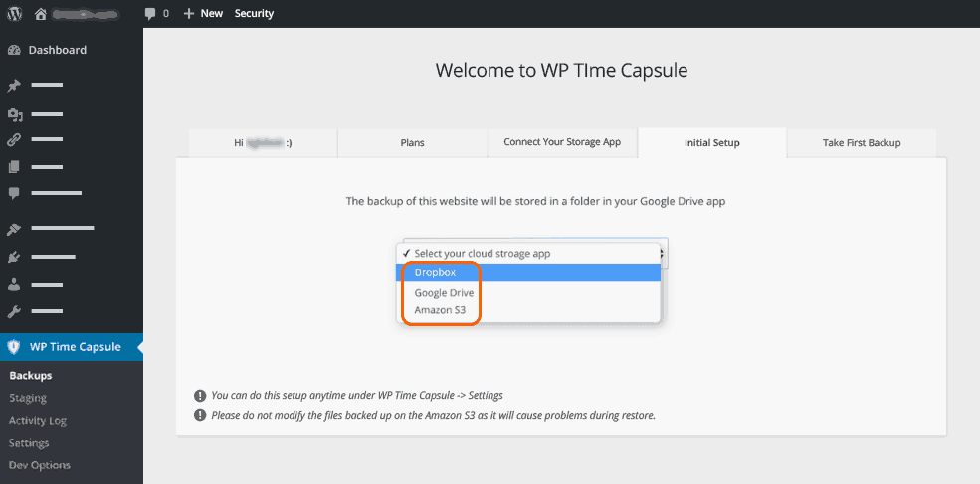Switch to the Hi user tab
The image size is (980, 484).
click(x=263, y=143)
